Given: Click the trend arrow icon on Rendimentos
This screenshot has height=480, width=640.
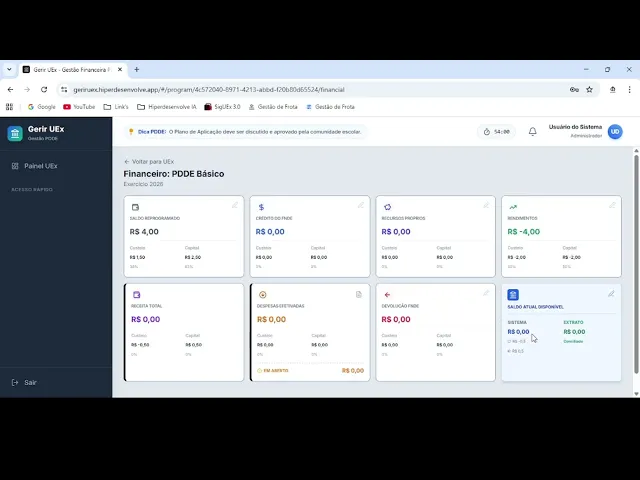Looking at the screenshot, I should pyautogui.click(x=513, y=207).
